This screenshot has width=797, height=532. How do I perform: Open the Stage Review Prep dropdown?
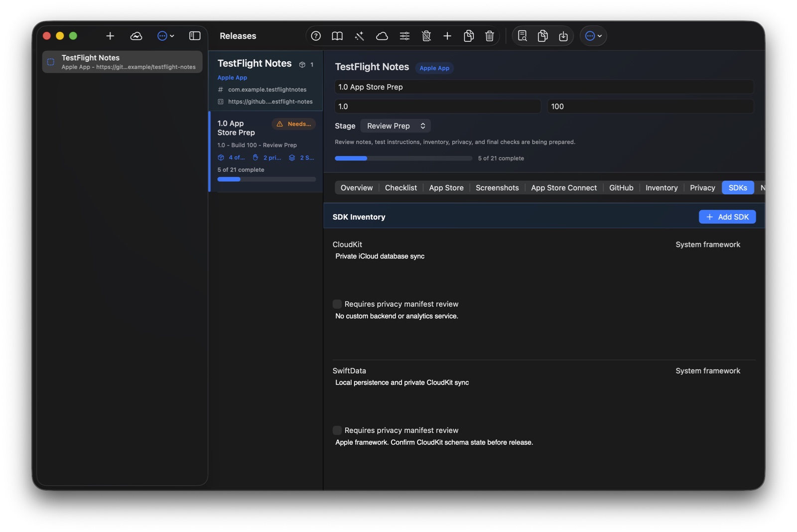[396, 126]
